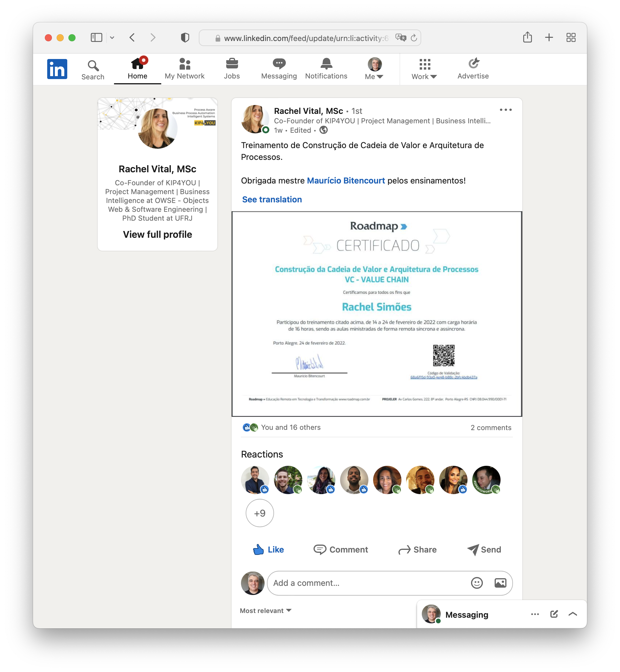
Task: Click the Safari share icon
Action: tap(527, 37)
